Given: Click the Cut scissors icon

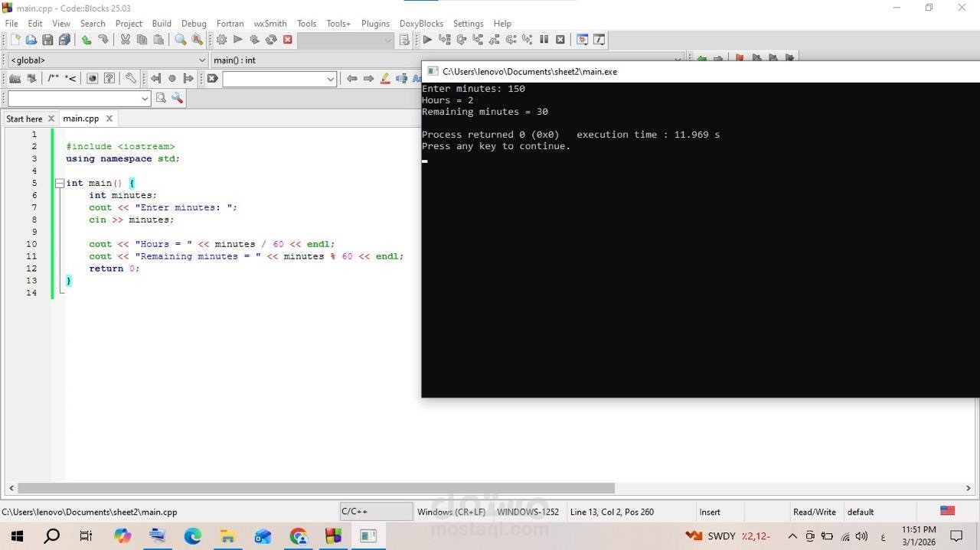Looking at the screenshot, I should [126, 40].
